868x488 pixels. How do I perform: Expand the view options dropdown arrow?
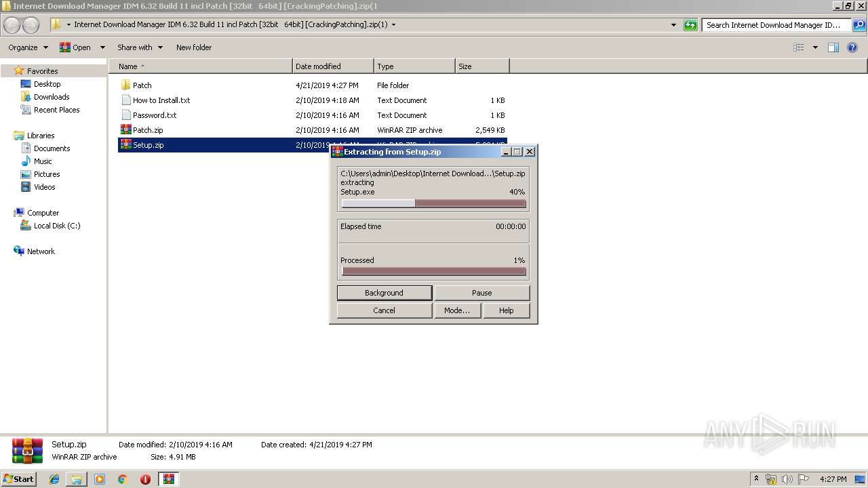[815, 47]
